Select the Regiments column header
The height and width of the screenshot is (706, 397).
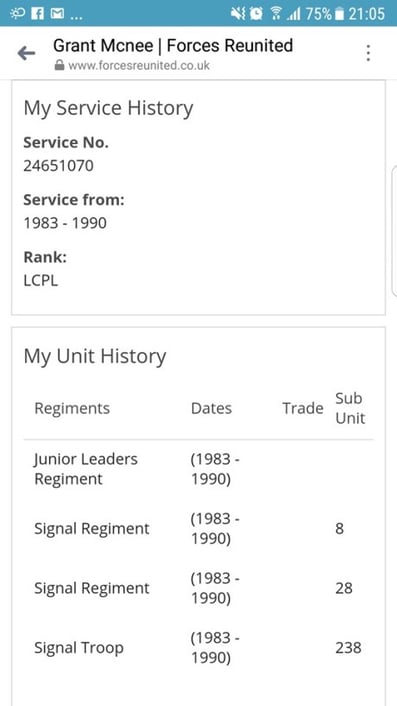[72, 408]
